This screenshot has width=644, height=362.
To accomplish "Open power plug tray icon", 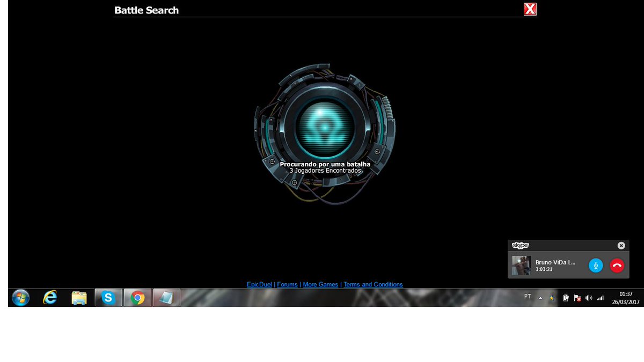I will [566, 298].
